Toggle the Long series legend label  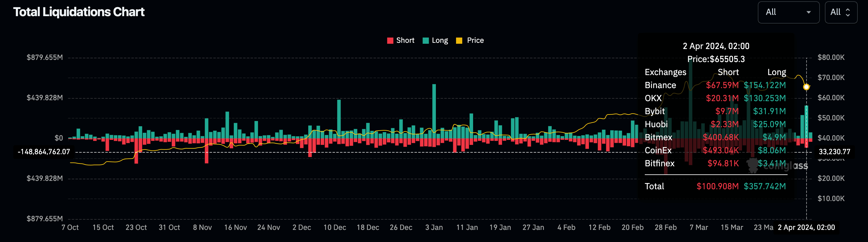pyautogui.click(x=440, y=40)
